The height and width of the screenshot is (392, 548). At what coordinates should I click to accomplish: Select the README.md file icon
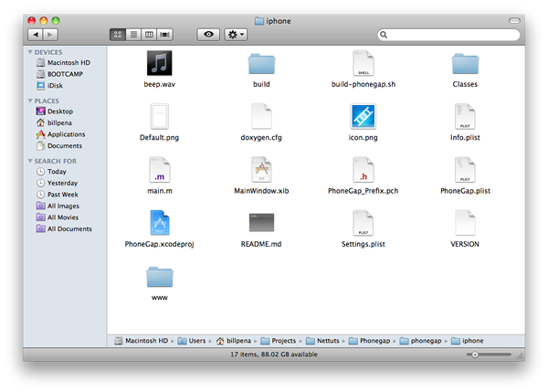point(261,222)
